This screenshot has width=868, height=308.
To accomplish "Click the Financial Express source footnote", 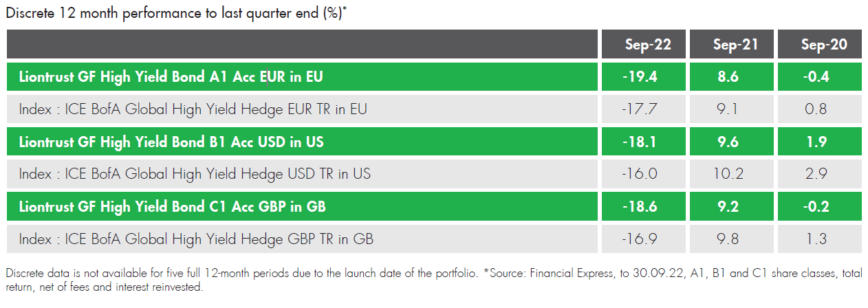I will click(434, 280).
